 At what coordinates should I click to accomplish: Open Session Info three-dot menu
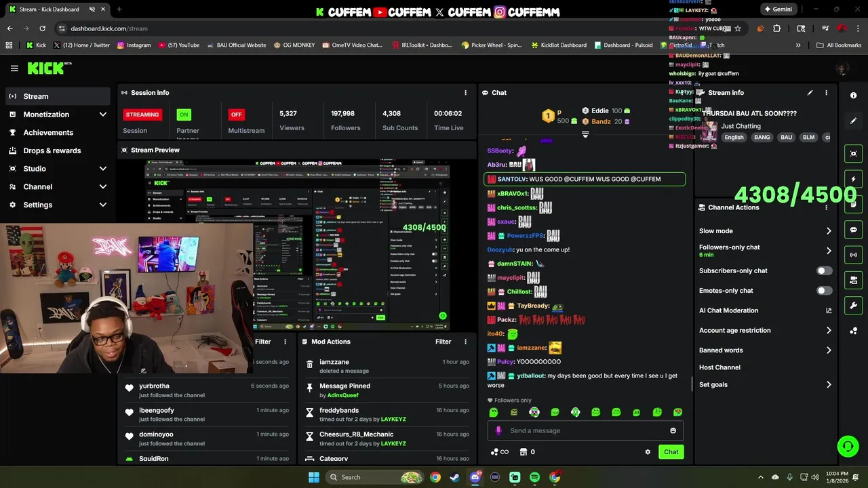coord(465,93)
